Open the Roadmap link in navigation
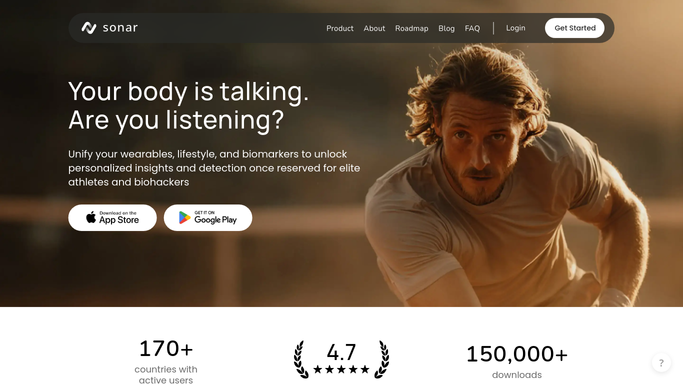This screenshot has width=683, height=384. pyautogui.click(x=412, y=28)
